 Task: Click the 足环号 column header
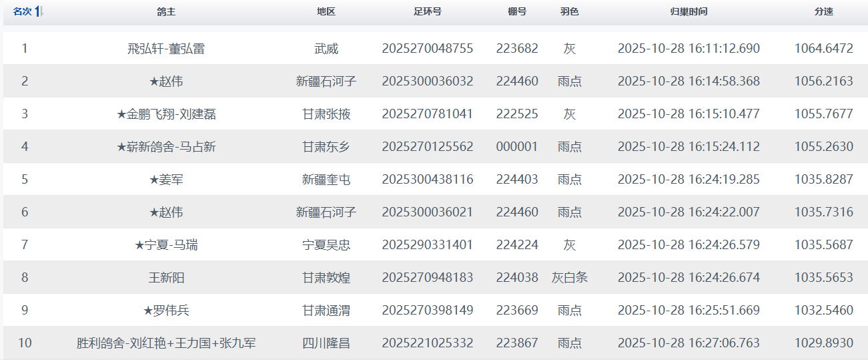(x=427, y=12)
